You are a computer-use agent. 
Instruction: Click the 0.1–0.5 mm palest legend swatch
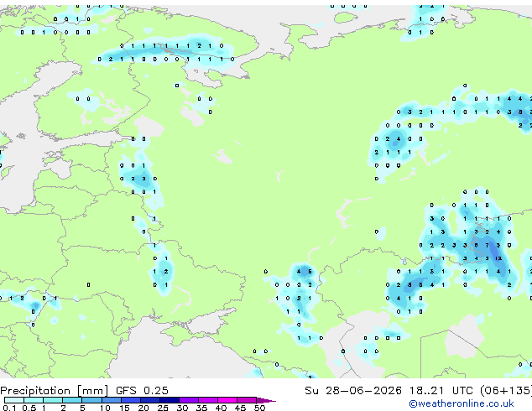pyautogui.click(x=14, y=400)
